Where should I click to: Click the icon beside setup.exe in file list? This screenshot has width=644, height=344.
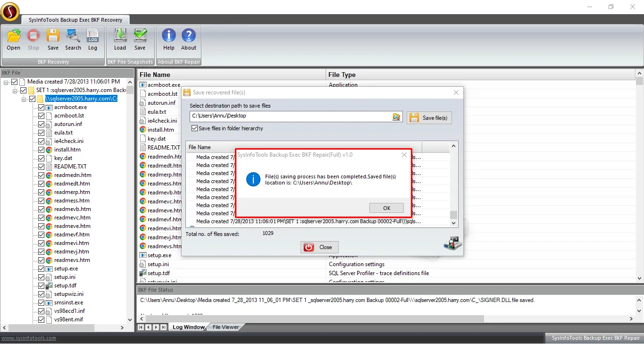coord(142,255)
